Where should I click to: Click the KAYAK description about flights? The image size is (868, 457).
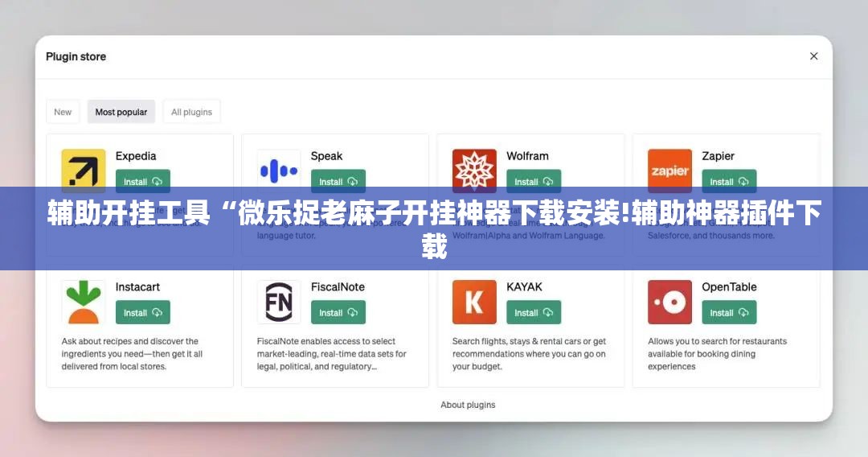pos(529,353)
